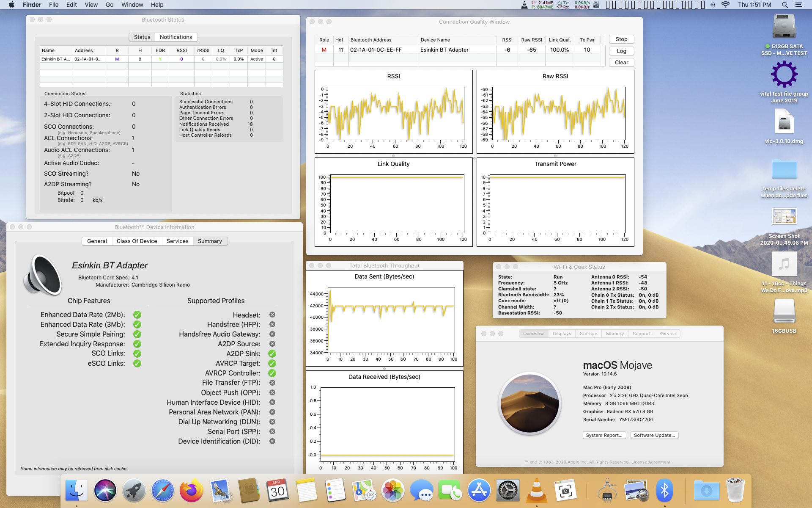812x508 pixels.
Task: Select the Storage tab in About This Mac
Action: [x=588, y=334]
